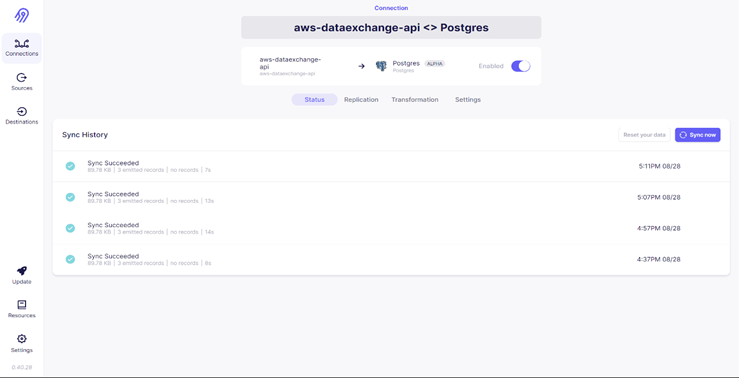Edit the aws-dataexchange-api <> Postgres name field
The height and width of the screenshot is (378, 739).
pyautogui.click(x=391, y=27)
